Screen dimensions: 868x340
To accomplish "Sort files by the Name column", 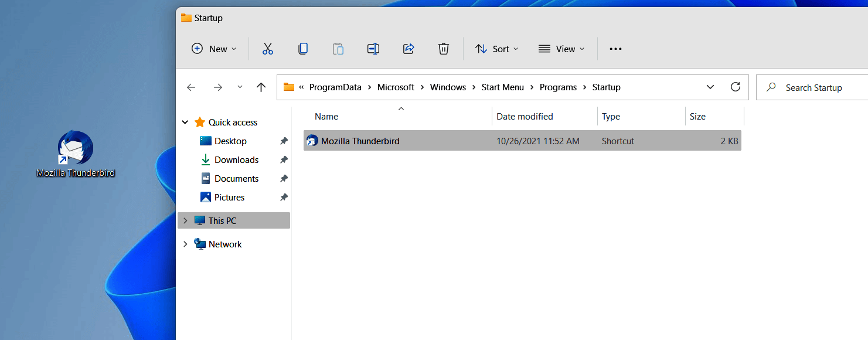I will tap(326, 116).
